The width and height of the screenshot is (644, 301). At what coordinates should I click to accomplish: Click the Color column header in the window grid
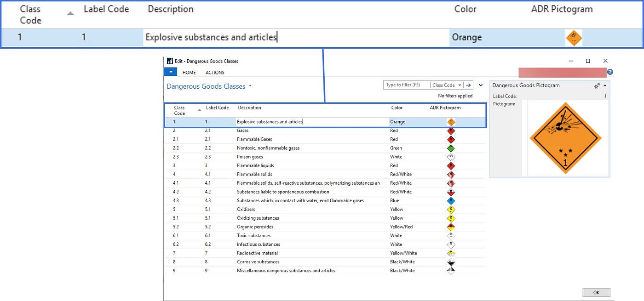click(x=397, y=108)
